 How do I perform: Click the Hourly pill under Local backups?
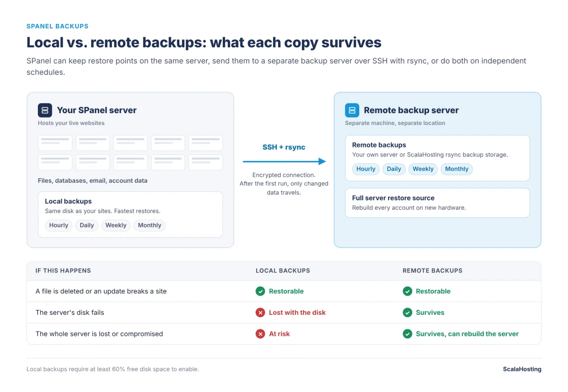point(59,225)
